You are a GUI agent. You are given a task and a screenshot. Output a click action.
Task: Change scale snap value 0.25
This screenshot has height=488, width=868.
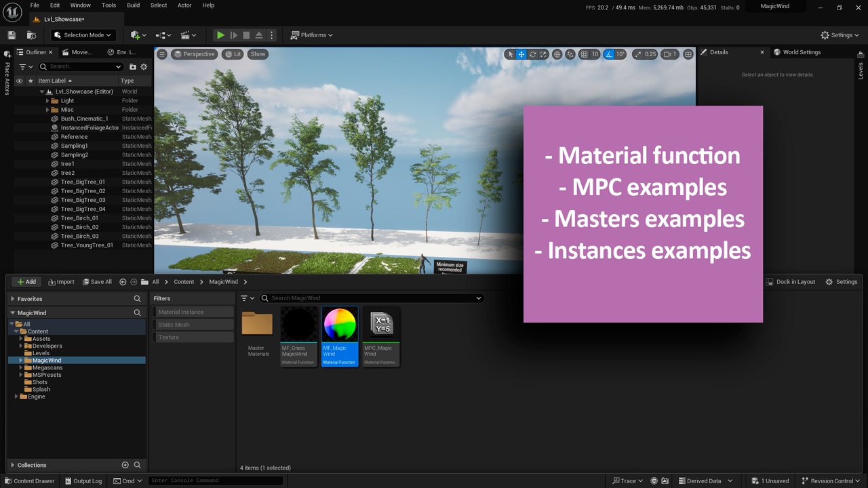pos(650,54)
